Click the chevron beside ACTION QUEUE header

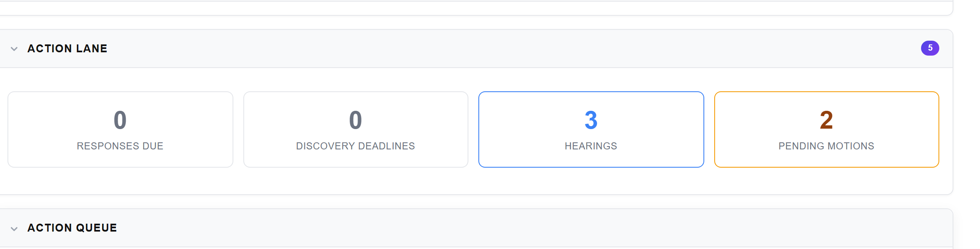14,227
